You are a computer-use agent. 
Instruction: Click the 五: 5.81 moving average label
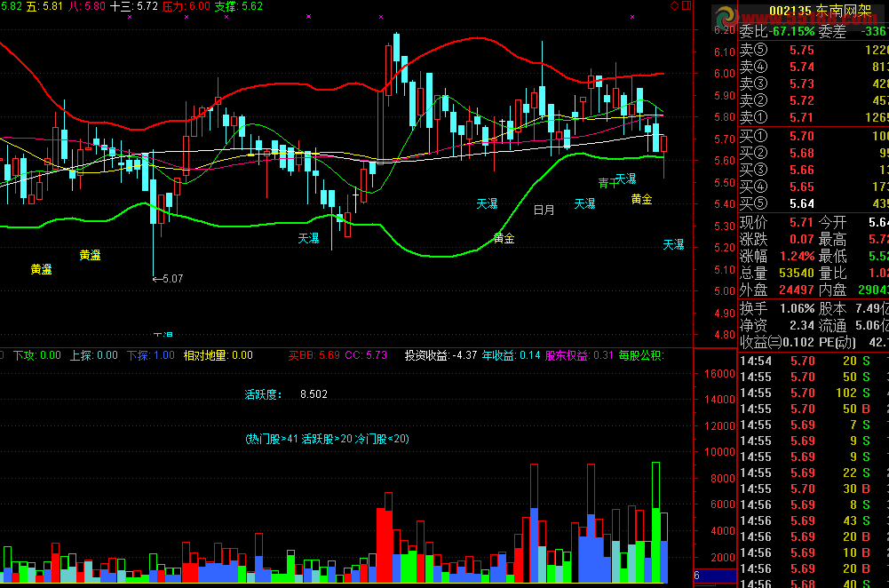(x=44, y=6)
